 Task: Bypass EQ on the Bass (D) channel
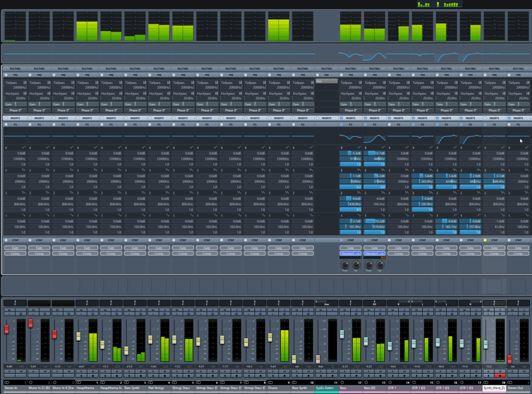[365, 125]
